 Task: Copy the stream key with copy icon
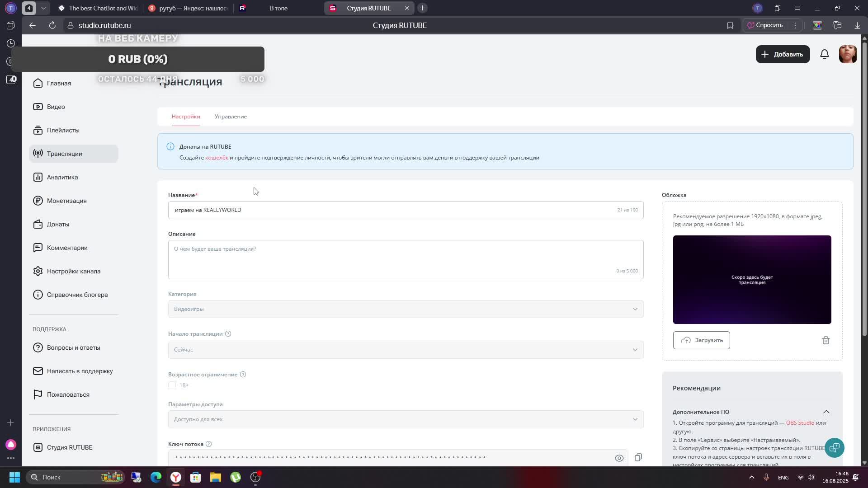point(638,457)
